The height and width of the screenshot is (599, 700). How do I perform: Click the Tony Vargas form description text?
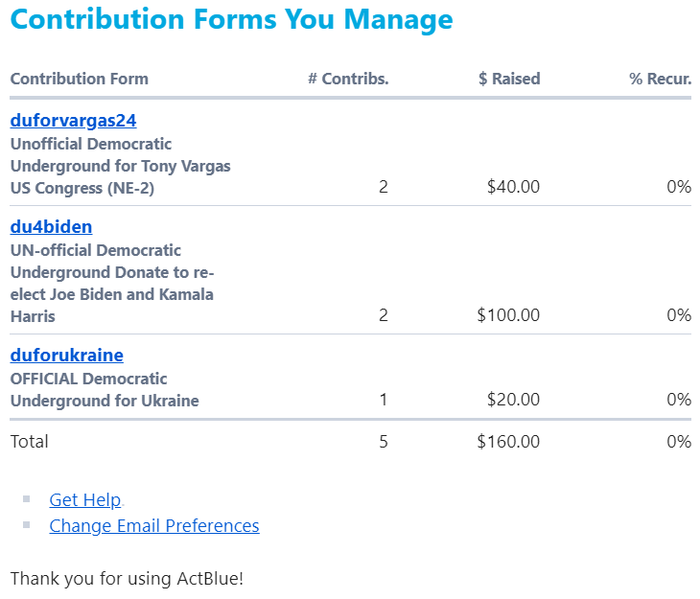click(120, 167)
